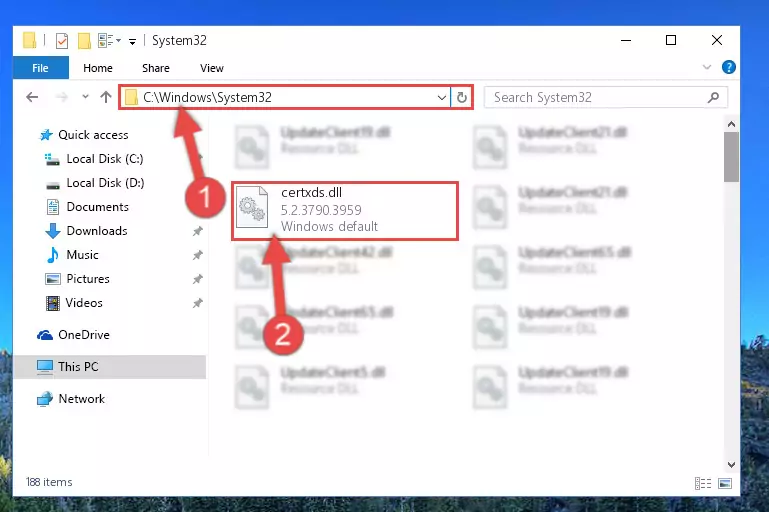The image size is (769, 512).
Task: Go forward with the right arrow button
Action: pyautogui.click(x=62, y=97)
